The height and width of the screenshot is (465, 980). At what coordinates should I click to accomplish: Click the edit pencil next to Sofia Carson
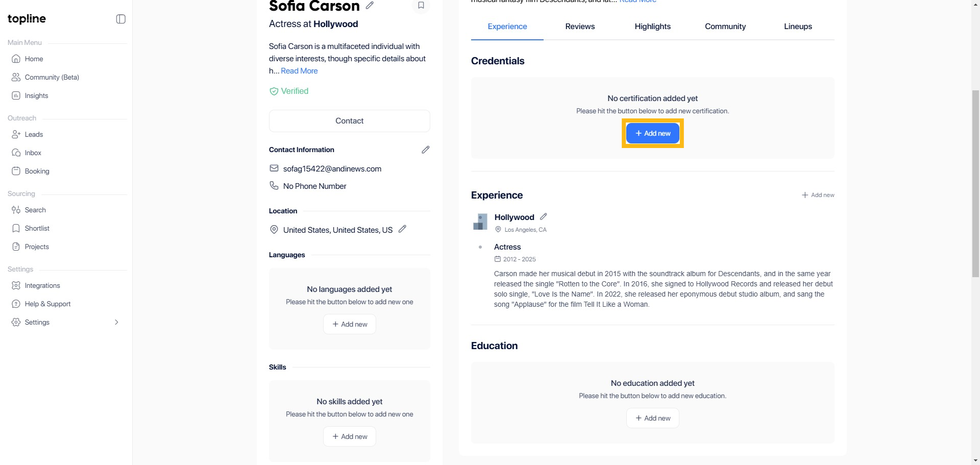tap(370, 6)
